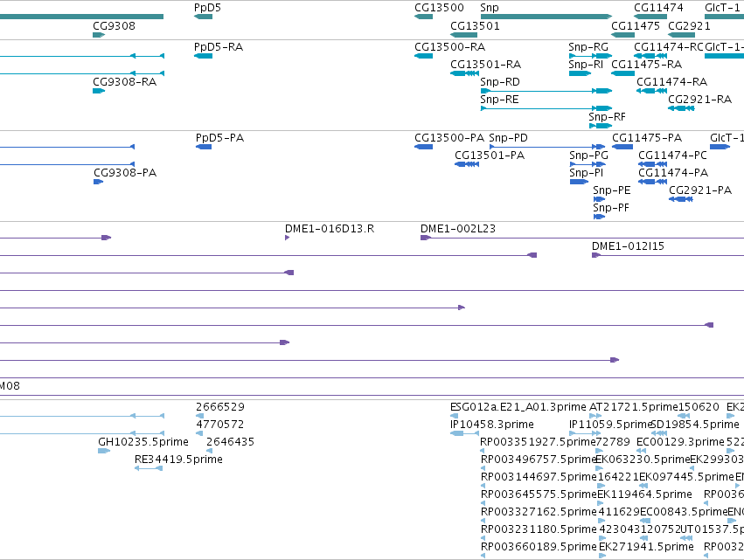Click the RP003327162.5prime label

tap(538, 513)
